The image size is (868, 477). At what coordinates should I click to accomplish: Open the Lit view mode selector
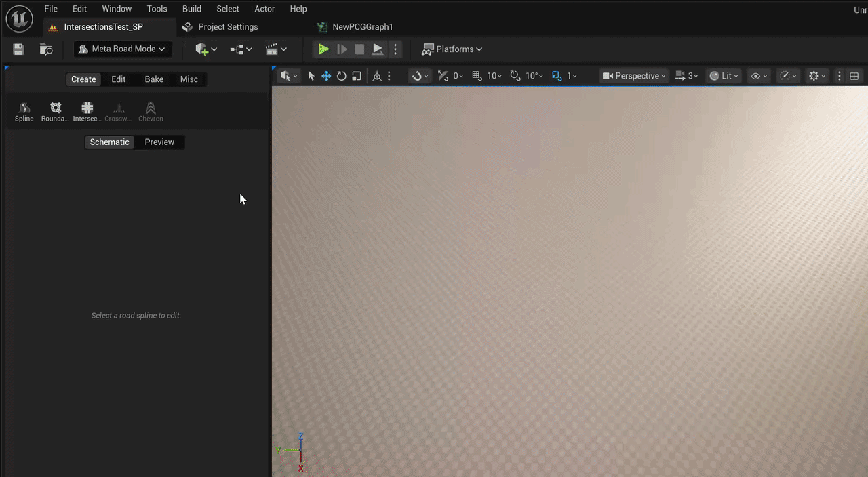[x=724, y=76]
